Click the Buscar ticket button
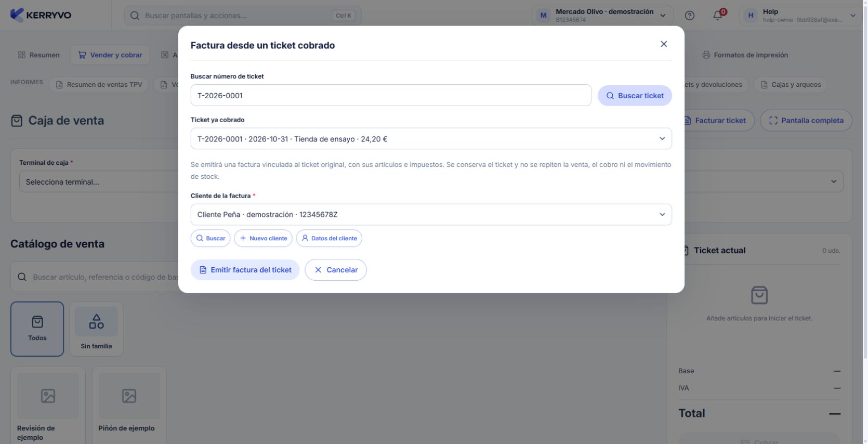868x444 pixels. (635, 96)
